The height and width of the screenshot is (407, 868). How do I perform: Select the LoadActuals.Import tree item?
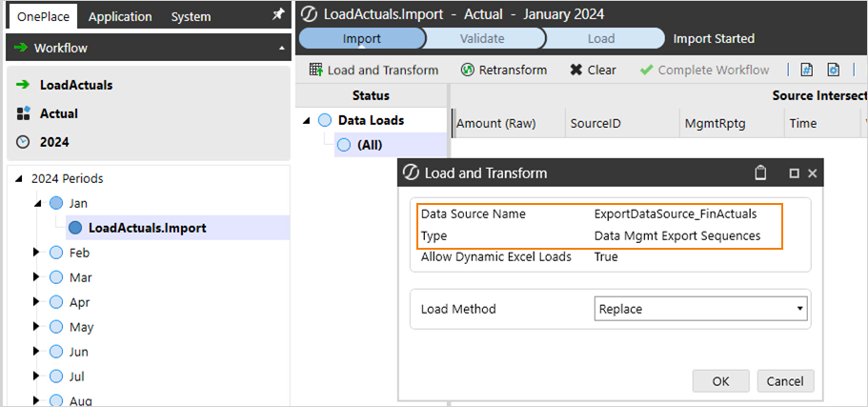coord(147,228)
